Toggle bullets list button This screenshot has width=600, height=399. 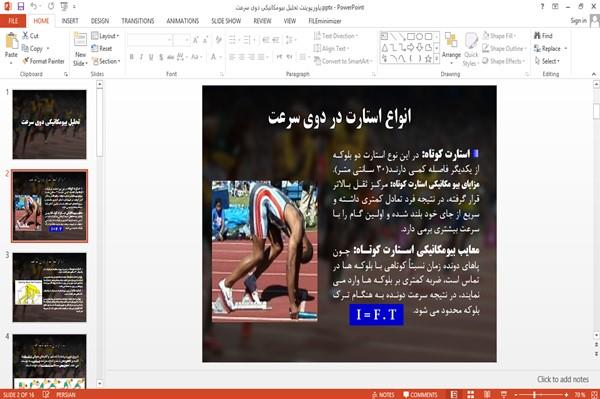click(233, 40)
